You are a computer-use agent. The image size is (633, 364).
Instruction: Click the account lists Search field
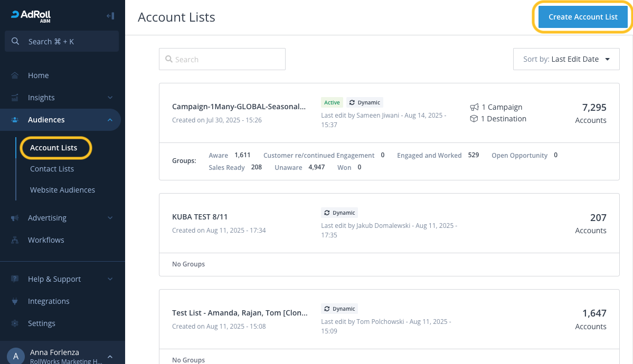pos(222,59)
